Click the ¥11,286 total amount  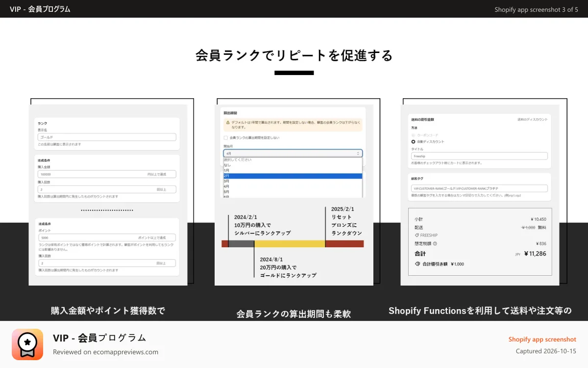(x=535, y=254)
